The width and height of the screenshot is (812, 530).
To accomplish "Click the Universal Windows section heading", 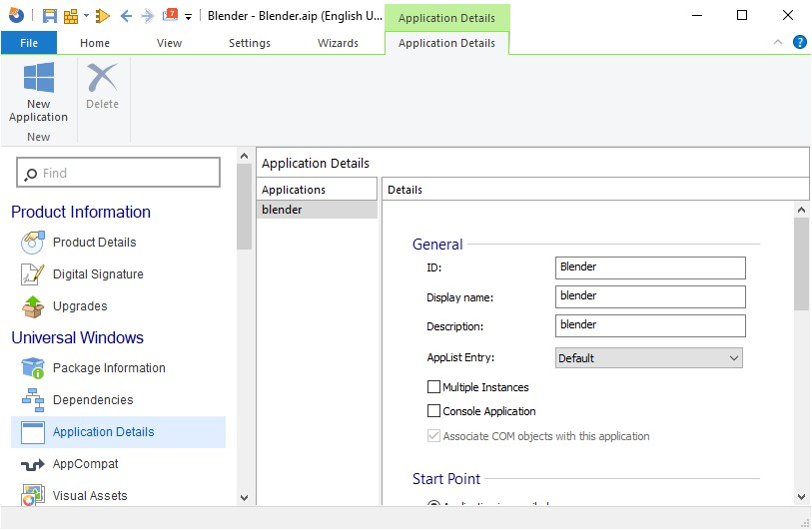I will [77, 337].
